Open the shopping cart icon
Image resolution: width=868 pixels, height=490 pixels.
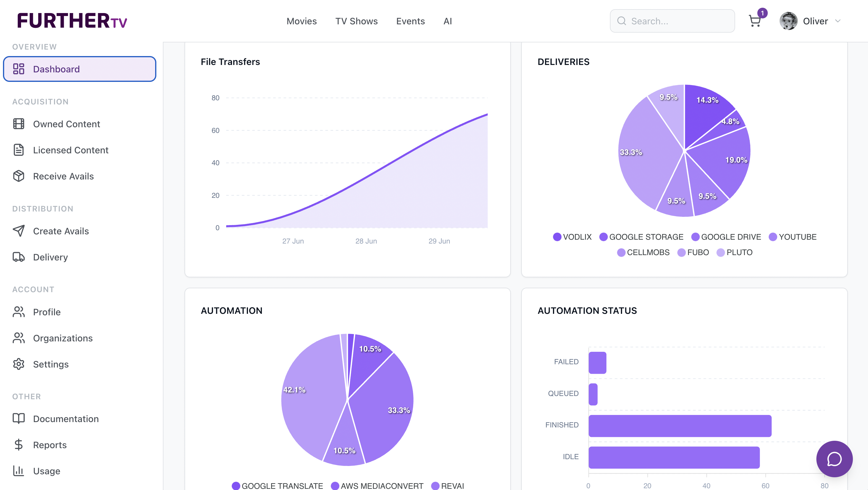(x=754, y=21)
